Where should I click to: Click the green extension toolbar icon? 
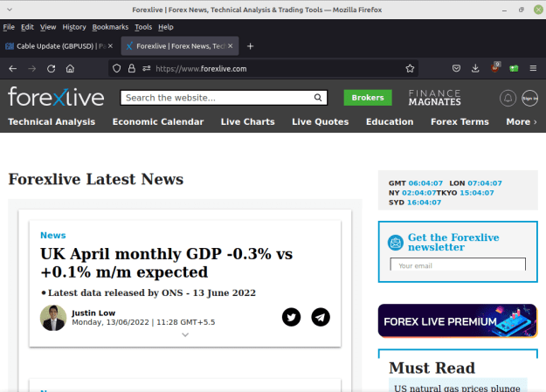pyautogui.click(x=514, y=69)
